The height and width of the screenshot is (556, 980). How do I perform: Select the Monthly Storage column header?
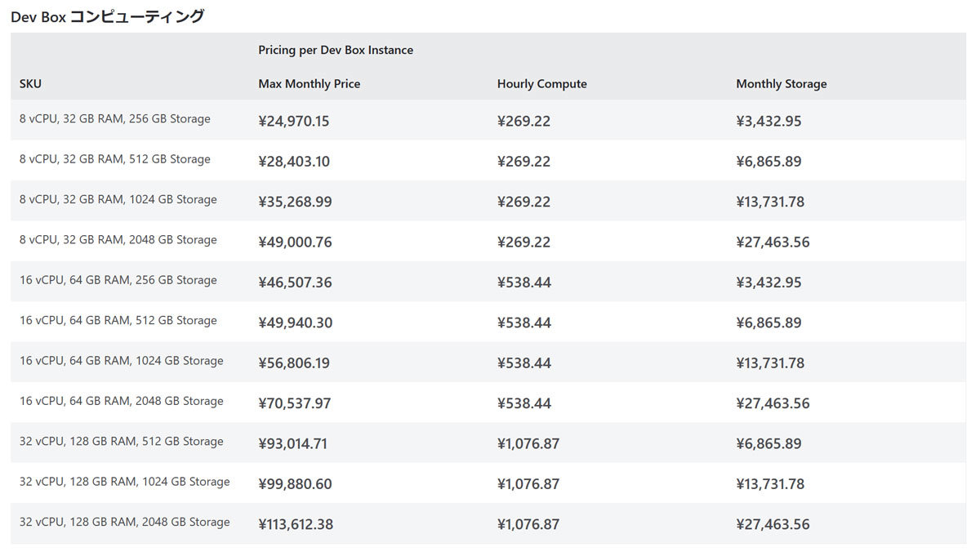click(x=781, y=84)
